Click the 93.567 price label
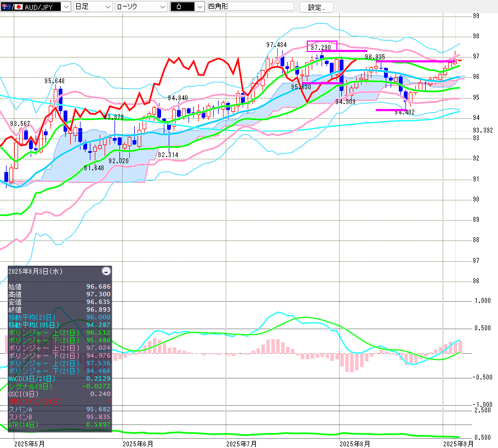The image size is (498, 448). coord(20,124)
